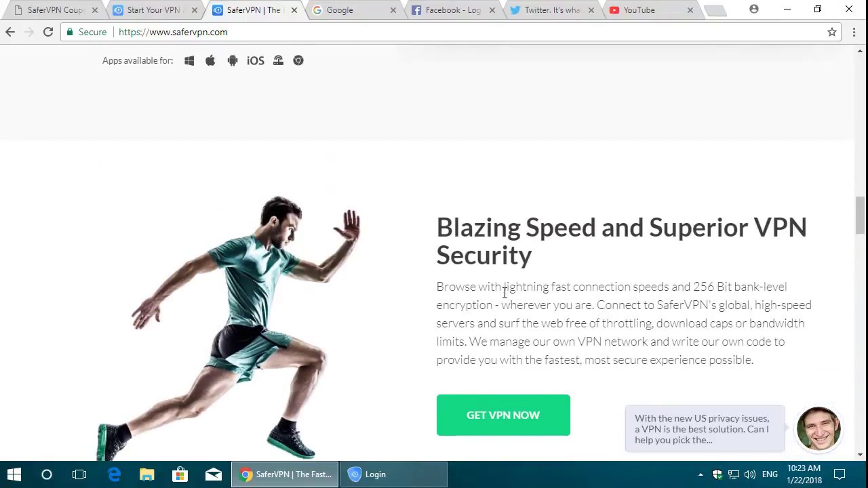This screenshot has height=488, width=868.
Task: Show hidden system tray icons
Action: [701, 474]
